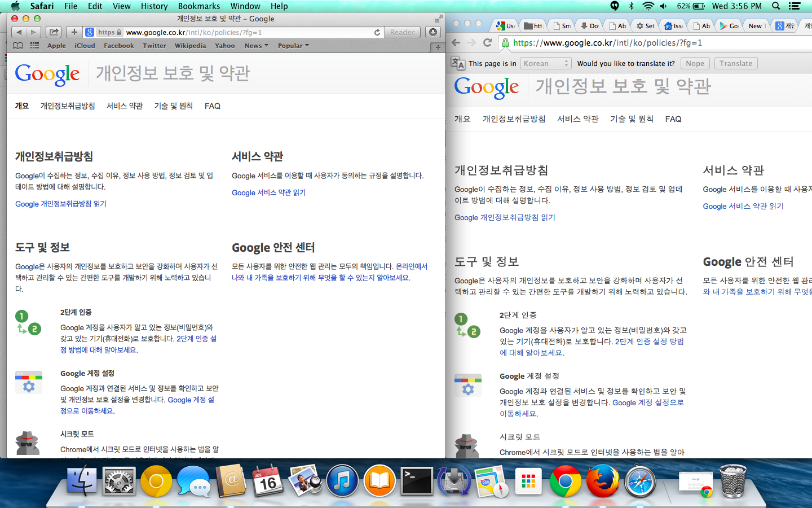Open History menu in menu bar
The width and height of the screenshot is (812, 508).
pos(154,6)
